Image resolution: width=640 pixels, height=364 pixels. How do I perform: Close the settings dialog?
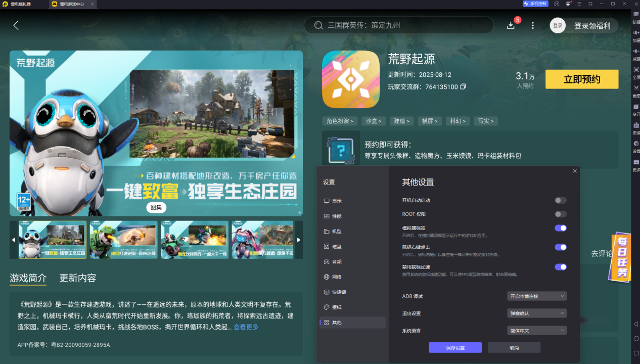[575, 171]
